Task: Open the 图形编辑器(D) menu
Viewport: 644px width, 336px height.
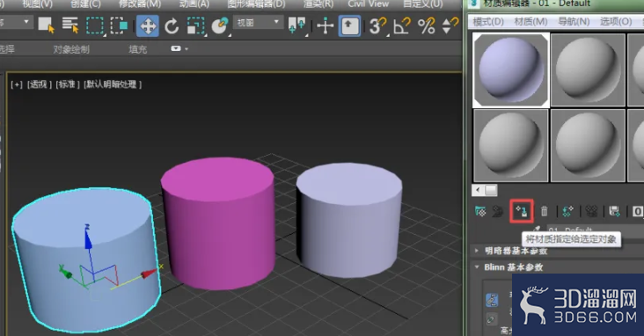Action: coord(256,4)
